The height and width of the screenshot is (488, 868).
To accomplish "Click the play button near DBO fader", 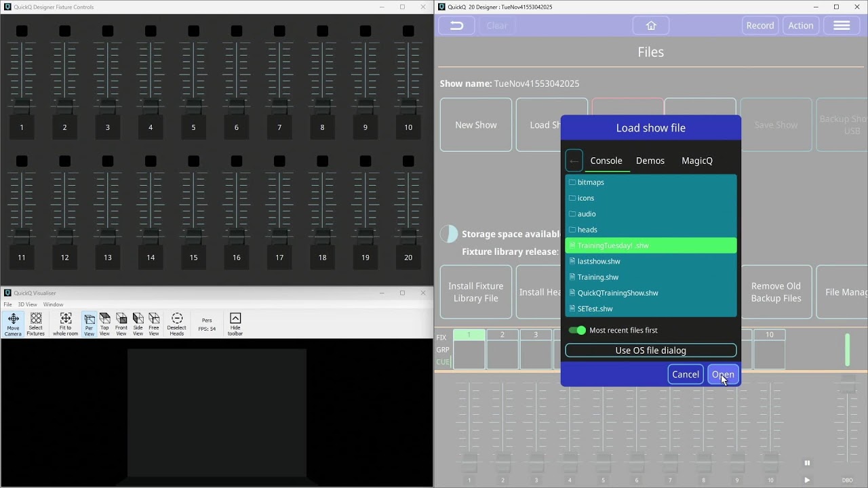I will (x=807, y=480).
